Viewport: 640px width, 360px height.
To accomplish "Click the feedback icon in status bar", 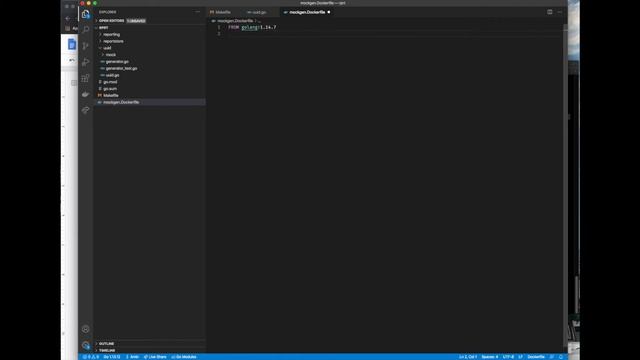I will [x=552, y=357].
